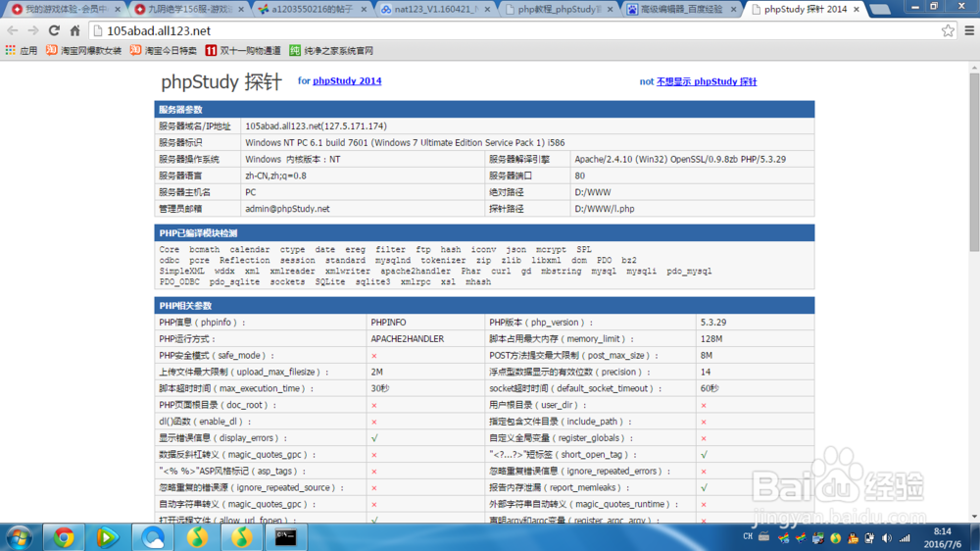
Task: Click the PHPINFO link
Action: click(388, 323)
